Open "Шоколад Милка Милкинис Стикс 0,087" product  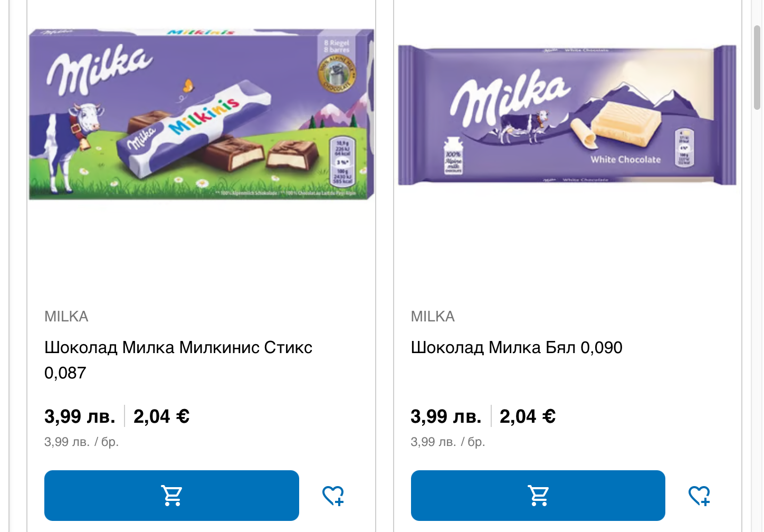click(x=178, y=348)
